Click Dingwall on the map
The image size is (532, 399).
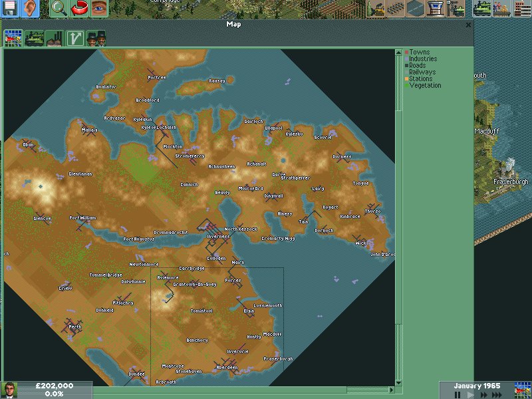coord(273,196)
